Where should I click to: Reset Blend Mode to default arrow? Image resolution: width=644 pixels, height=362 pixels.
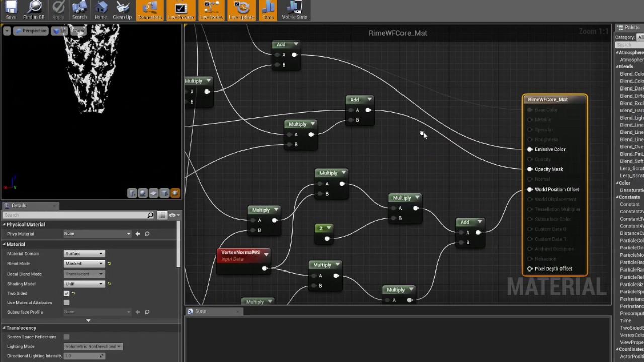click(x=109, y=263)
